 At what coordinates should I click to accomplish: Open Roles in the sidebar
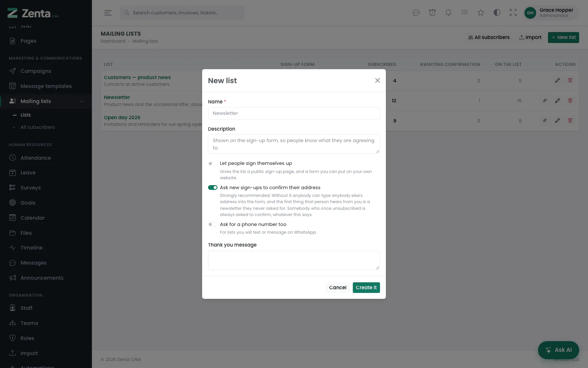(x=46, y=338)
